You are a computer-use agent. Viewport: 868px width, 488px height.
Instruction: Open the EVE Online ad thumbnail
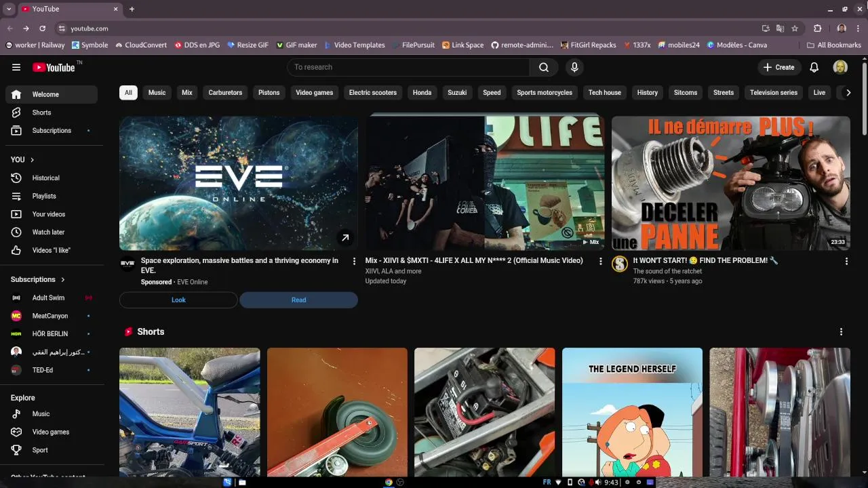click(239, 183)
